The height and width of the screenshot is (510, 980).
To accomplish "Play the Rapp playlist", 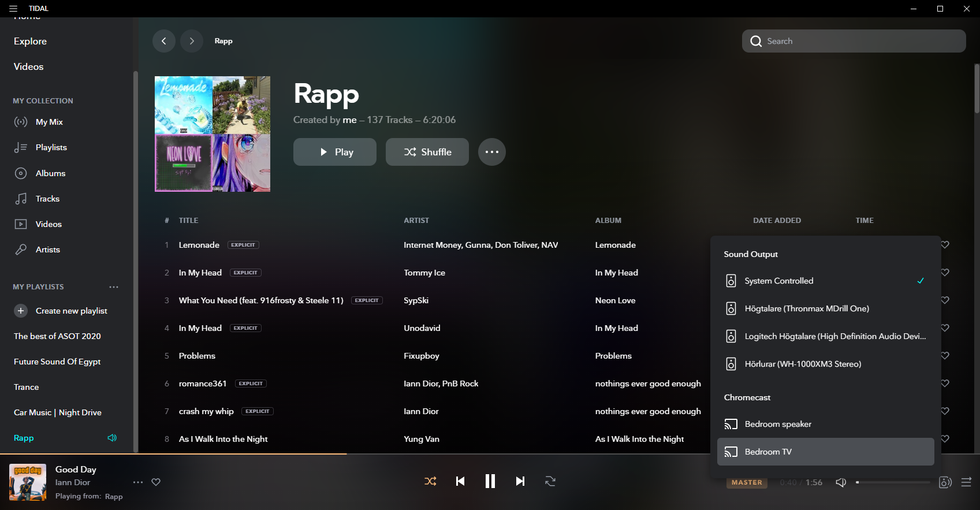I will click(335, 152).
